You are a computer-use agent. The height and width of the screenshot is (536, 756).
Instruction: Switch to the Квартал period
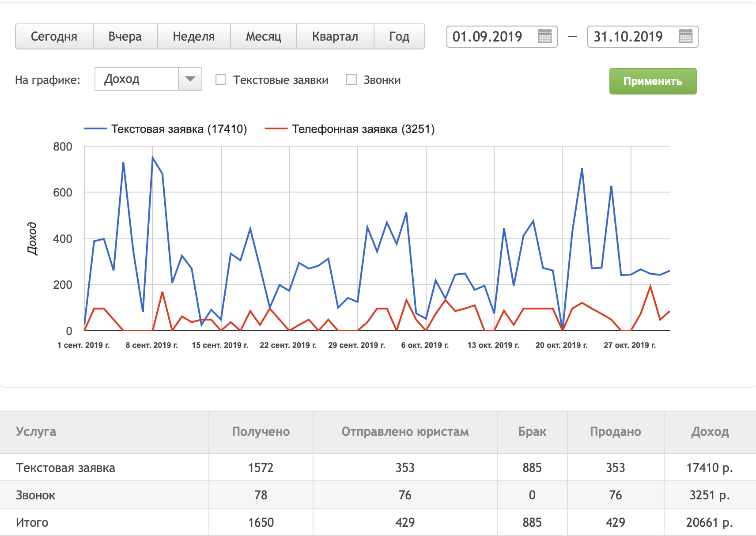click(335, 36)
